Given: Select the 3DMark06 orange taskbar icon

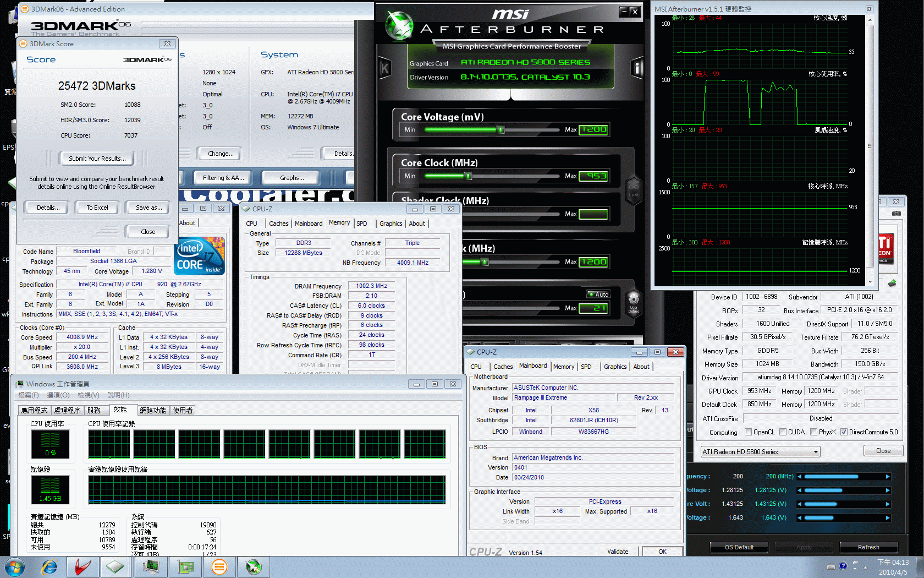Looking at the screenshot, I should click(219, 566).
